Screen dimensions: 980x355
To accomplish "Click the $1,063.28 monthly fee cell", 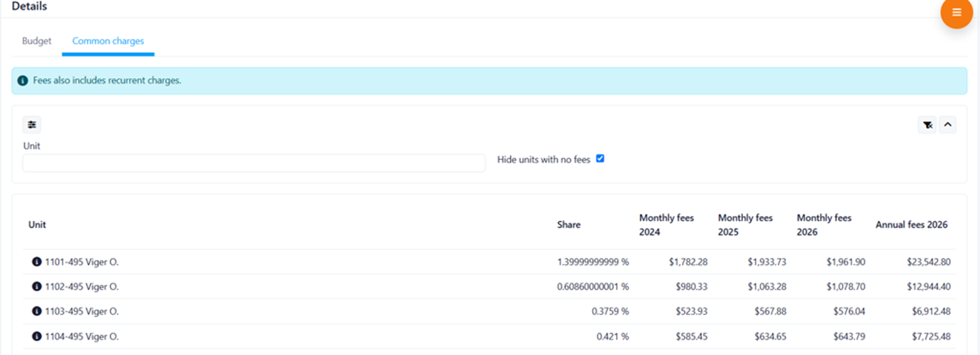I will coord(767,287).
